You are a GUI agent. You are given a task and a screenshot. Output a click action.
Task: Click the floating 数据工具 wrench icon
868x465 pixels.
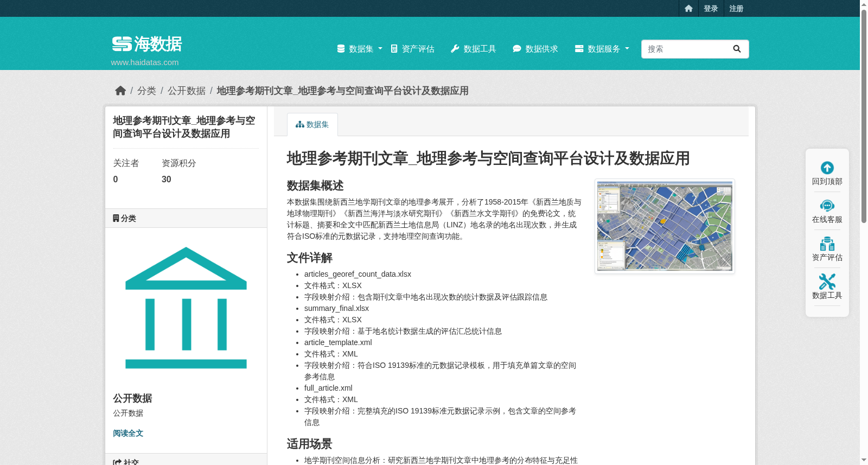[x=827, y=282]
